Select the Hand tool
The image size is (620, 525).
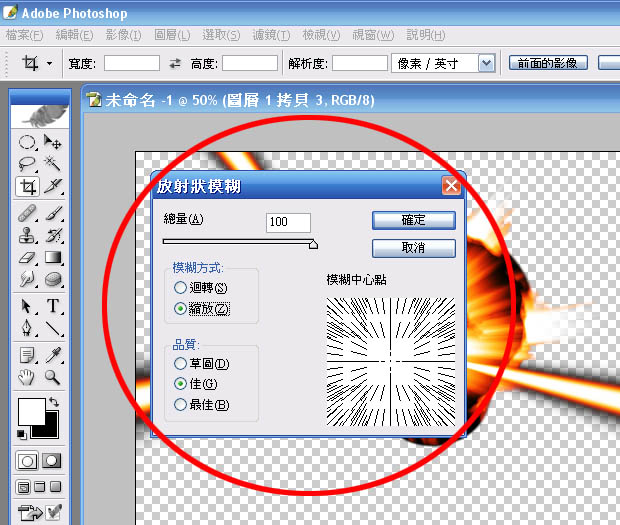27,377
